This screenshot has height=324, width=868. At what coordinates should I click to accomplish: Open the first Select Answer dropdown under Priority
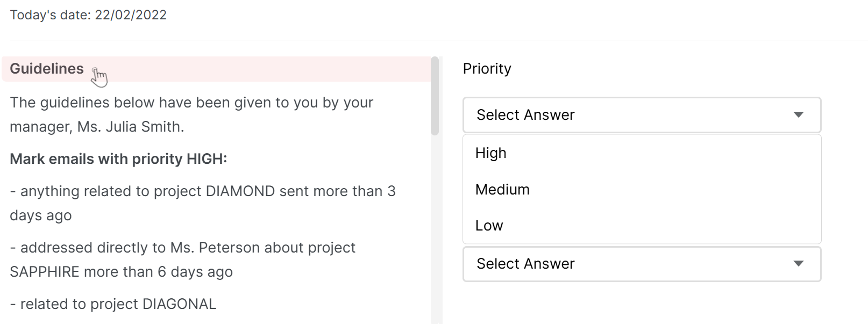[x=642, y=115]
